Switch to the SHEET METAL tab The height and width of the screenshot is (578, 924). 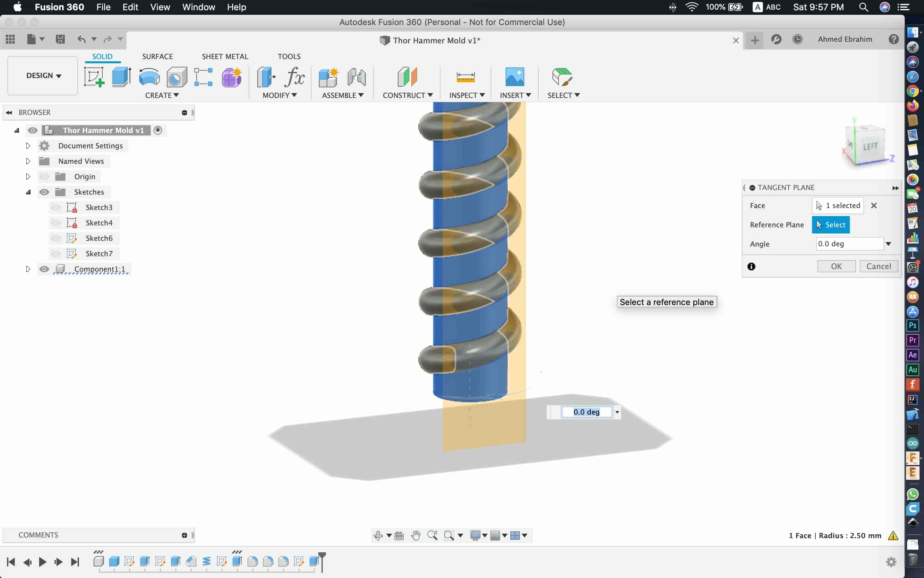pyautogui.click(x=225, y=57)
